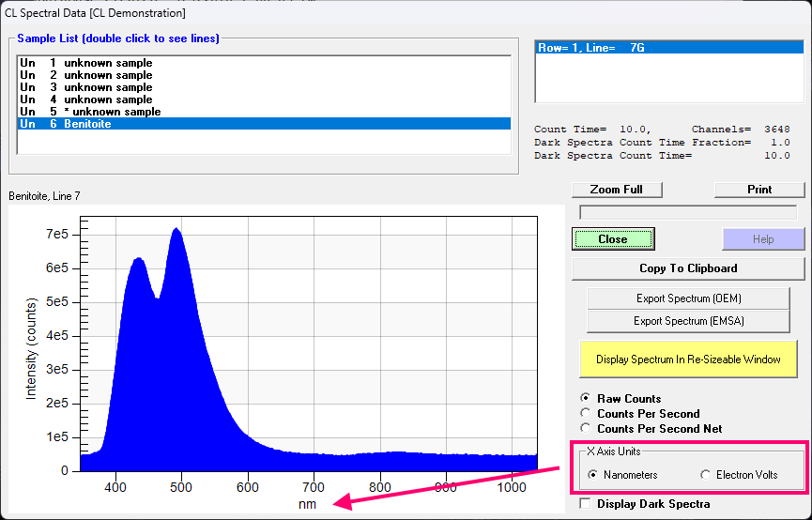812x520 pixels.
Task: Export the spectrum in EMSA format
Action: (687, 321)
